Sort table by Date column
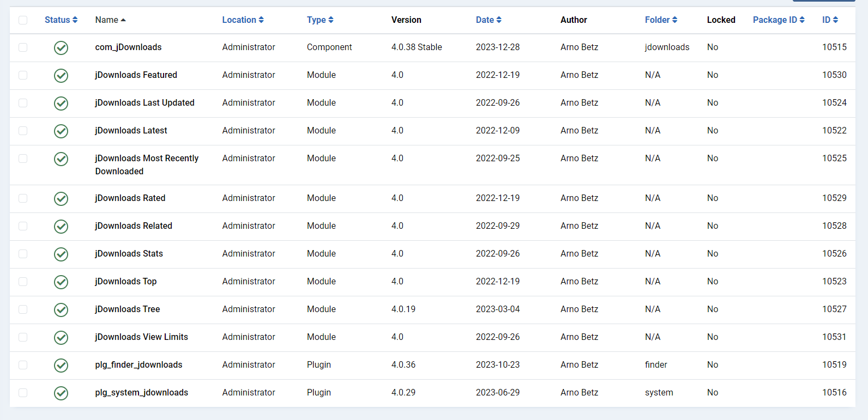Viewport: 868px width, 420px height. (489, 20)
